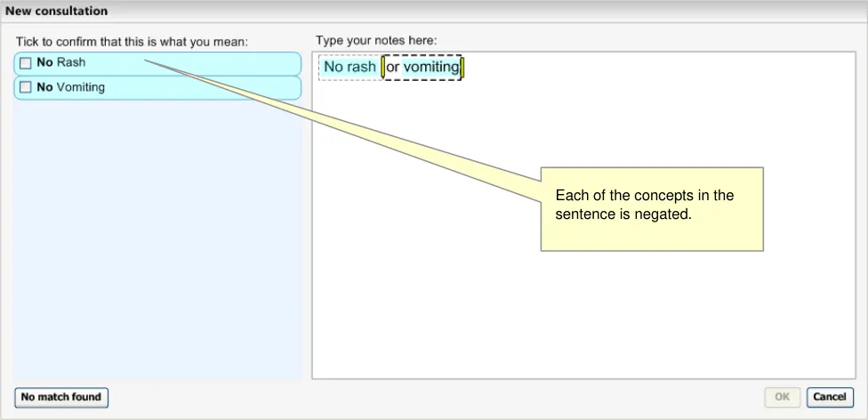This screenshot has height=420, width=868.
Task: Tick the No Vomiting checkbox
Action: 26,87
